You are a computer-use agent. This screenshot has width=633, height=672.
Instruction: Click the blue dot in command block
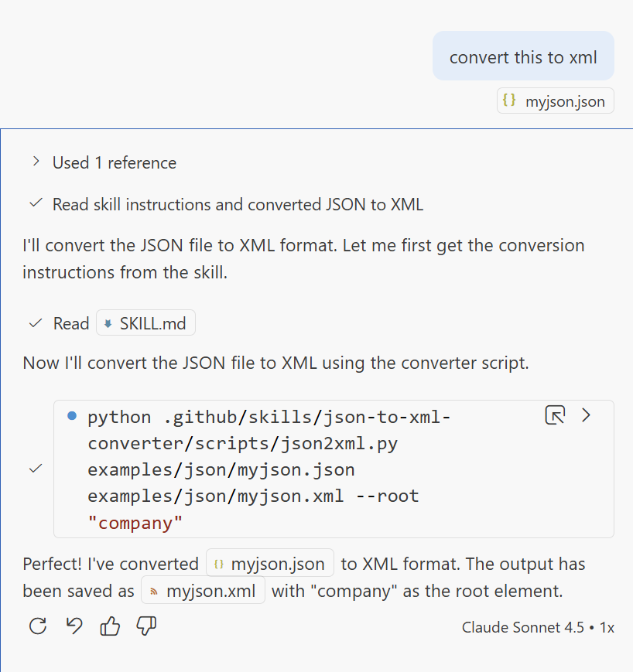(72, 416)
